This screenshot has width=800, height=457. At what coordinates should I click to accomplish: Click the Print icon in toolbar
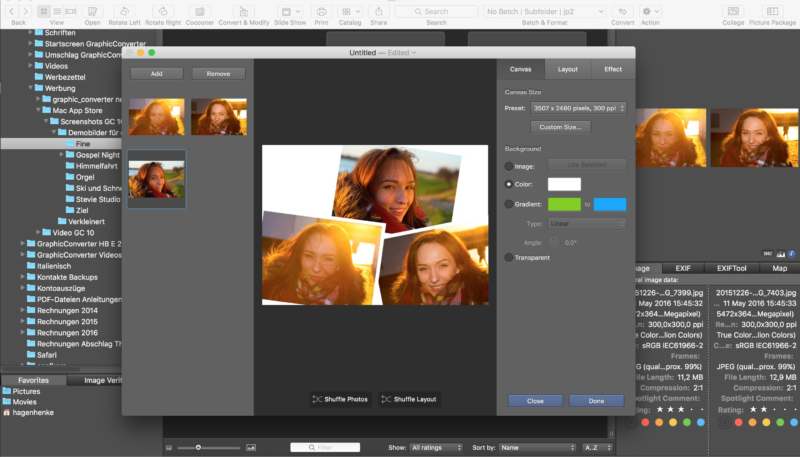[x=321, y=10]
